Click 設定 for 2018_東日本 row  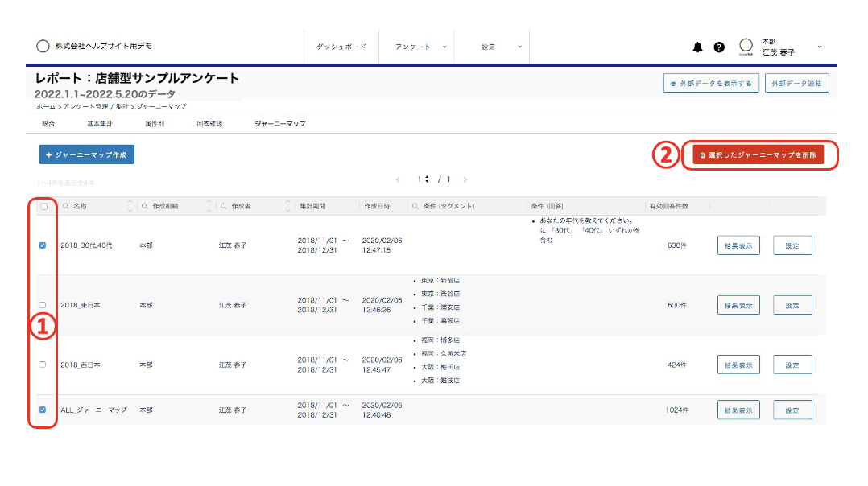(x=792, y=305)
